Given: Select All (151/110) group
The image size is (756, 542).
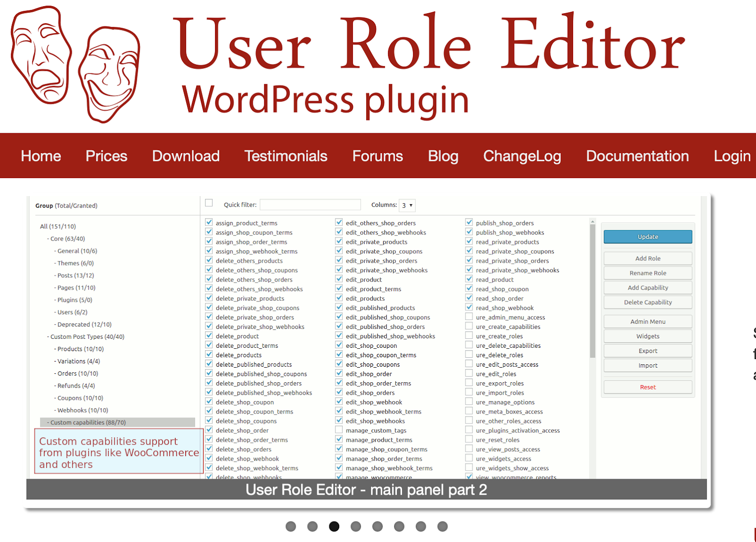Looking at the screenshot, I should click(58, 226).
